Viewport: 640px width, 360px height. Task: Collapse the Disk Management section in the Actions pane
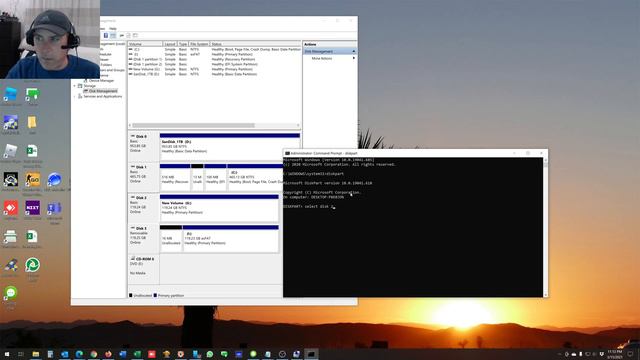tap(353, 51)
